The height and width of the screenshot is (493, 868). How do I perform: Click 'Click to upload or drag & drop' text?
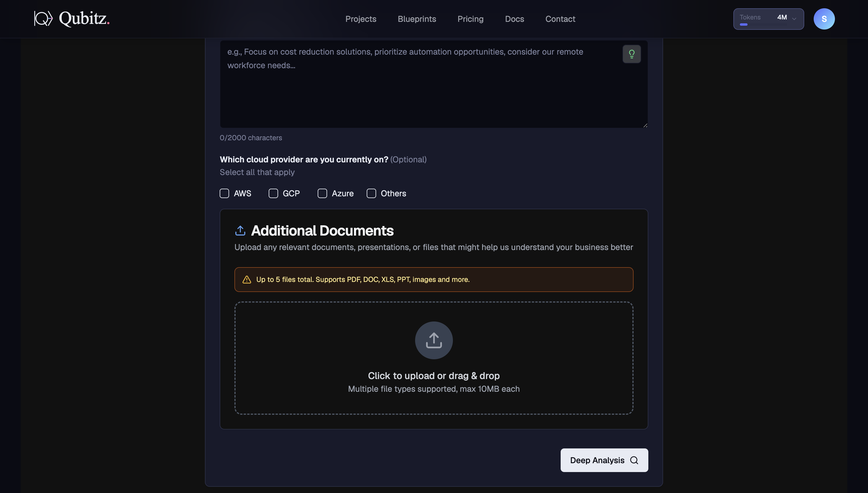pyautogui.click(x=434, y=376)
